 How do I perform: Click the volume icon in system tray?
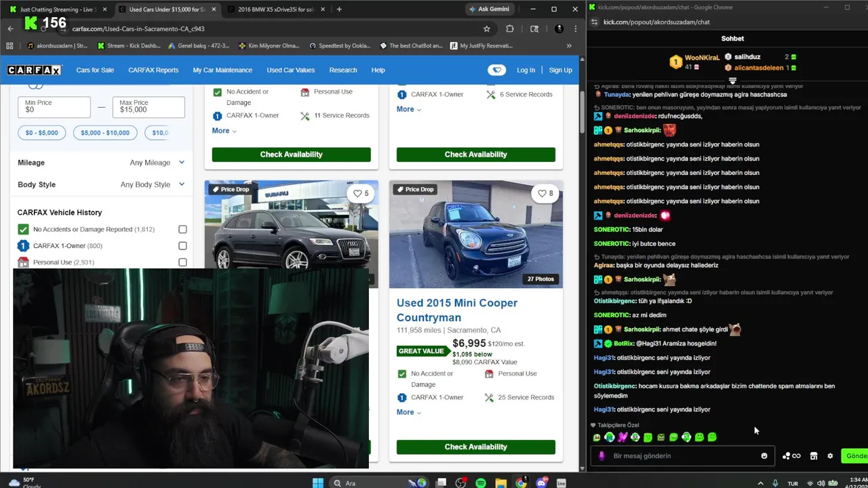(821, 483)
